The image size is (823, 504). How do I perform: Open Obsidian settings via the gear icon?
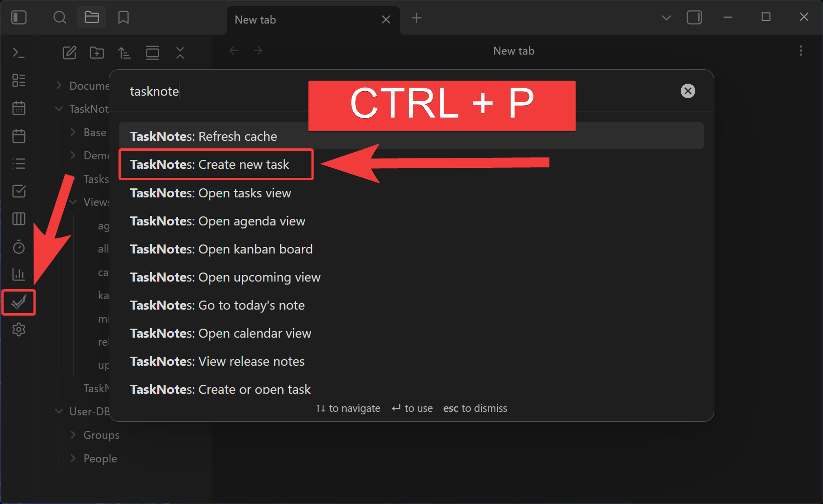(x=19, y=329)
